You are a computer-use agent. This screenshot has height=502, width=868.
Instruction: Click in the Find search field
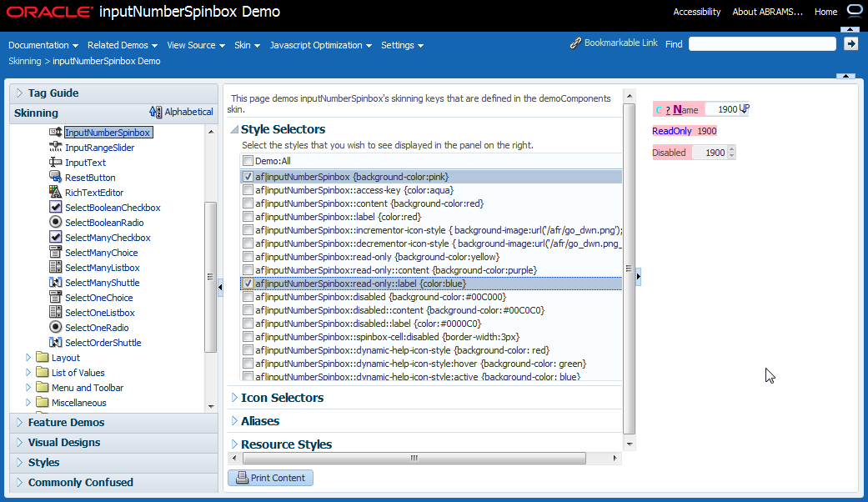click(x=762, y=43)
